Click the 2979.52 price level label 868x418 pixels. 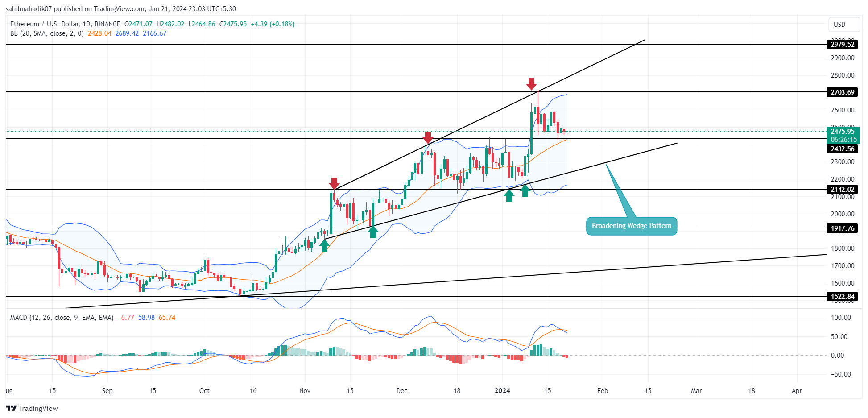pyautogui.click(x=842, y=45)
